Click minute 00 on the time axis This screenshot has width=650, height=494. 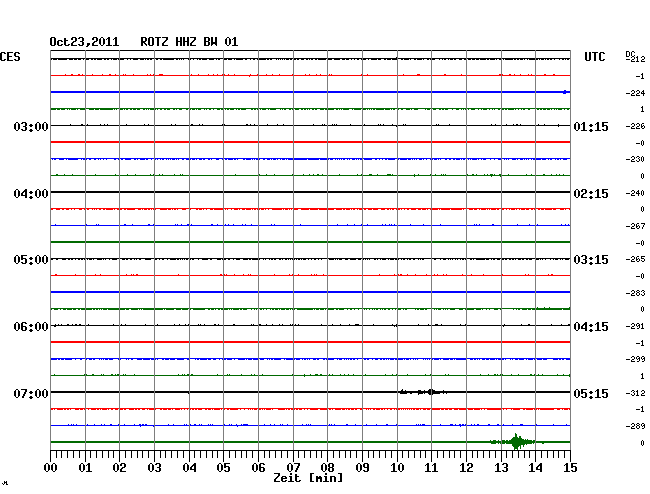click(x=51, y=468)
